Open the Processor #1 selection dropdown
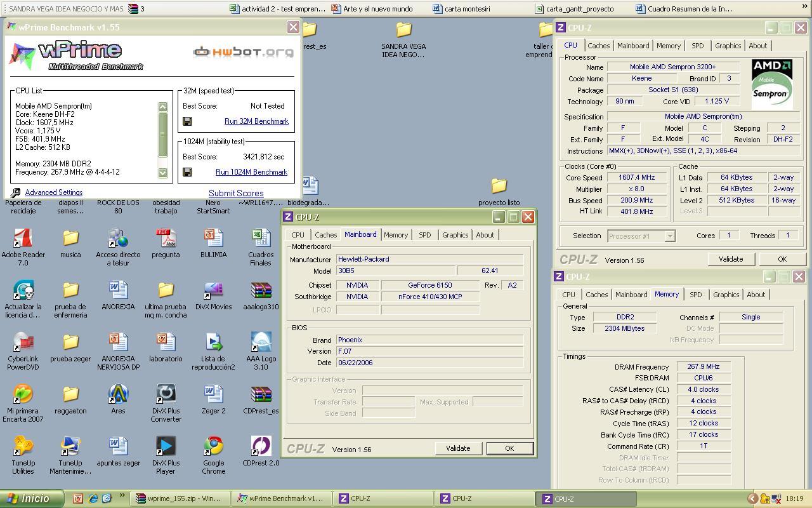This screenshot has width=812, height=508. click(669, 236)
